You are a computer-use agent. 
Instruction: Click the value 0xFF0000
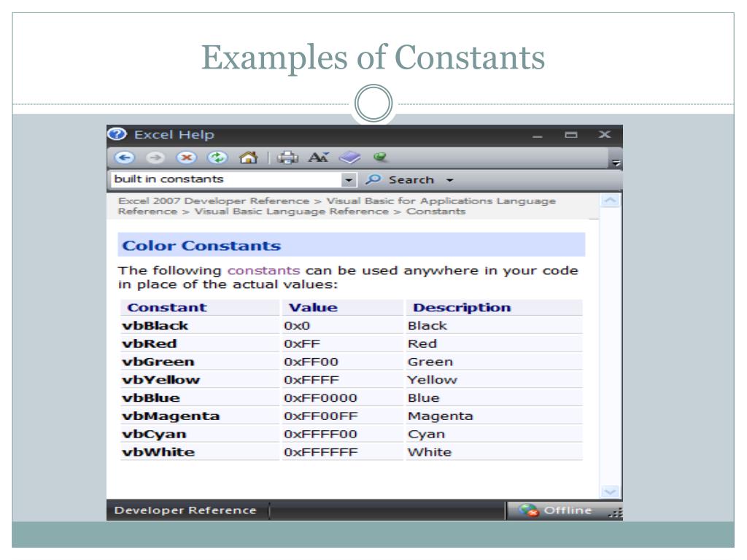click(321, 398)
